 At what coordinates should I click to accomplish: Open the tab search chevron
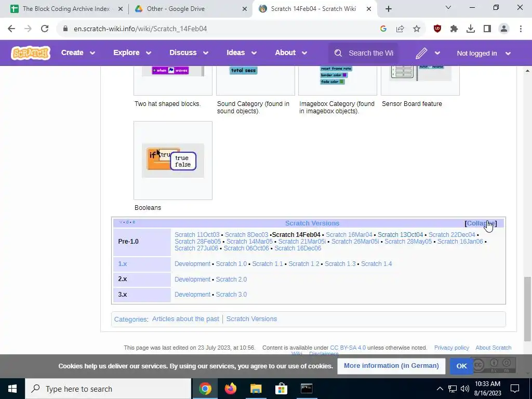click(x=448, y=7)
